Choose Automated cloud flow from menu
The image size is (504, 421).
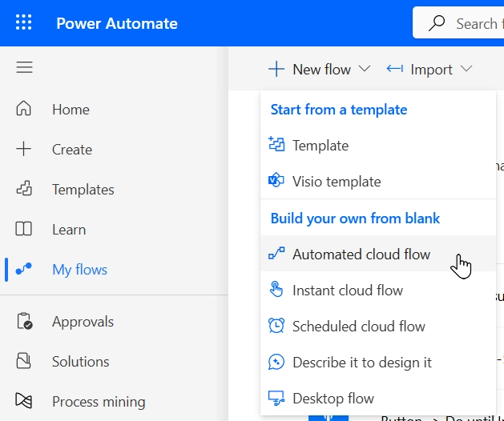coord(361,255)
